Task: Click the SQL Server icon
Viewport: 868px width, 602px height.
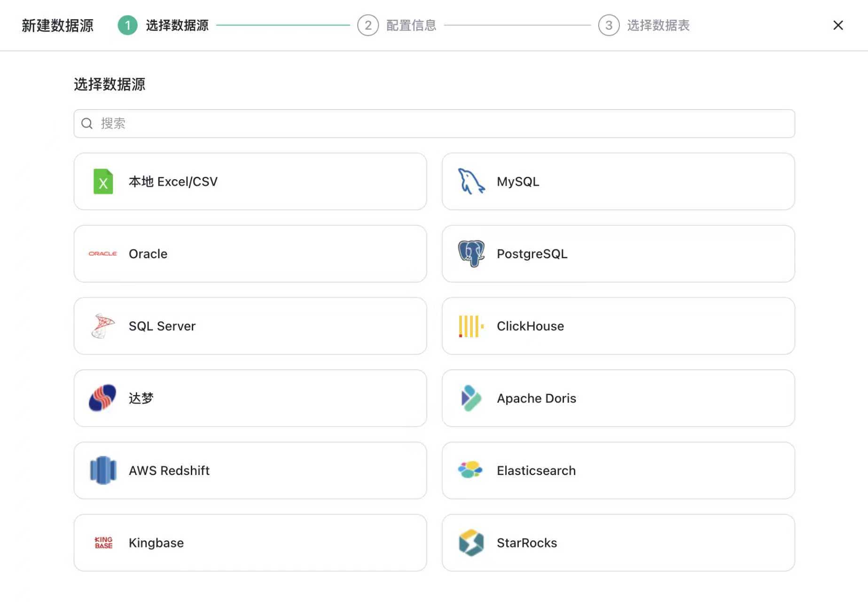Action: 102,326
